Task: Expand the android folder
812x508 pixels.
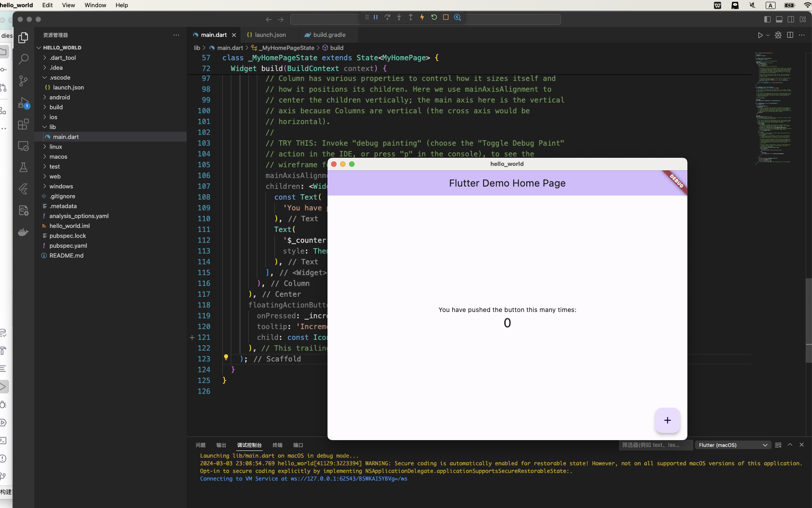Action: 59,98
